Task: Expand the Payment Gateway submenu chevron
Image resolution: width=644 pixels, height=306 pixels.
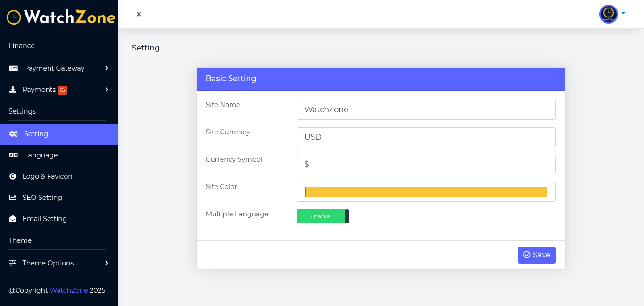Action: [x=107, y=68]
